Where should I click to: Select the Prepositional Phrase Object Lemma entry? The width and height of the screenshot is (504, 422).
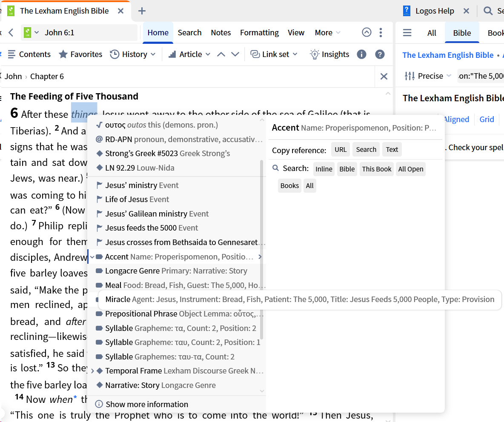[x=177, y=314]
